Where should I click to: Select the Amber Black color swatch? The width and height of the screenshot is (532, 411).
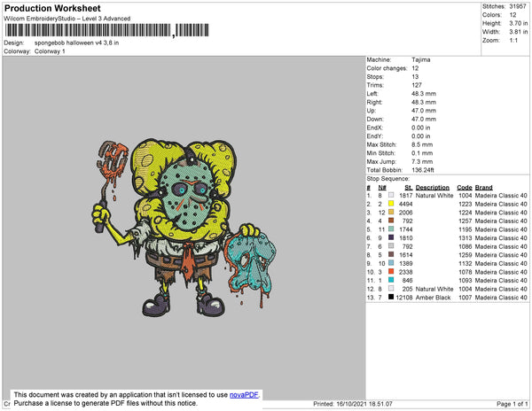[x=391, y=297]
